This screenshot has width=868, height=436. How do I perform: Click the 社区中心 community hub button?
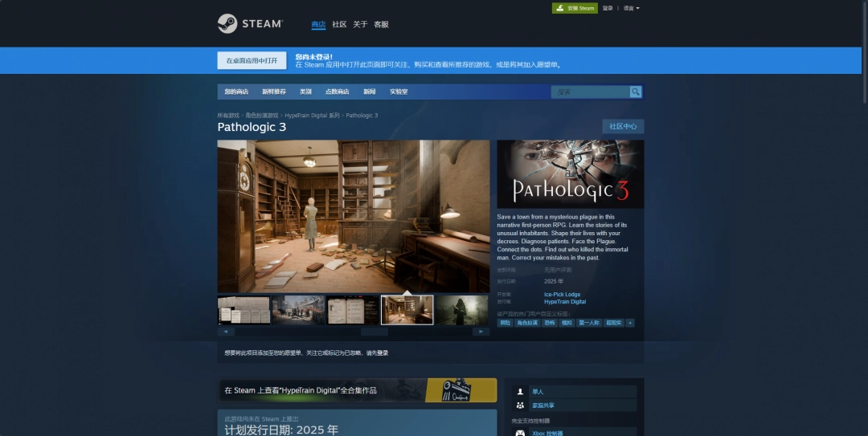click(x=623, y=126)
